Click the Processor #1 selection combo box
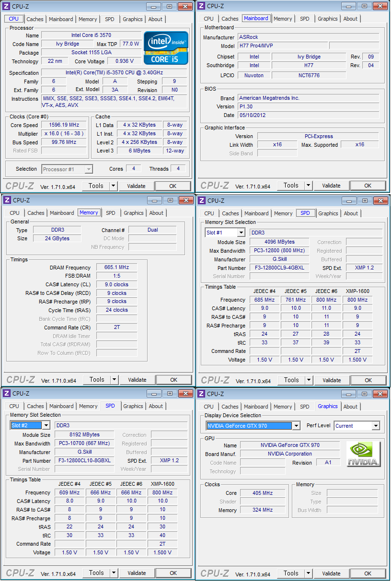The height and width of the screenshot is (585, 392). [x=67, y=169]
